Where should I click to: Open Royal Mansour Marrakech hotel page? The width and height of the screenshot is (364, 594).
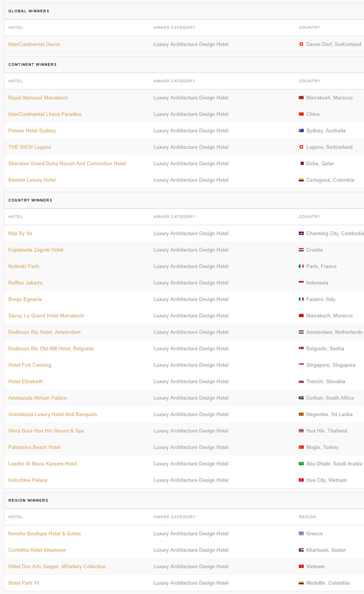click(x=38, y=98)
